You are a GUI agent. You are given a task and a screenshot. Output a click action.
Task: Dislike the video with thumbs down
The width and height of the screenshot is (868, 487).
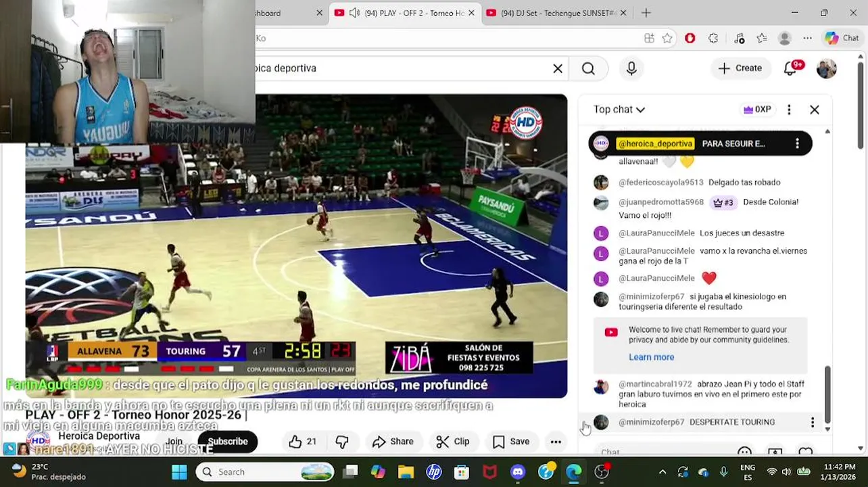tap(342, 442)
